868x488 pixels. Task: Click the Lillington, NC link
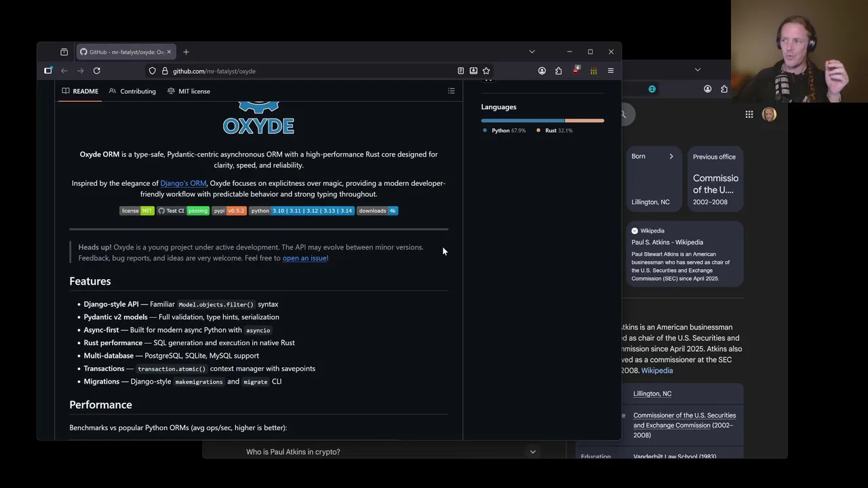pyautogui.click(x=652, y=394)
